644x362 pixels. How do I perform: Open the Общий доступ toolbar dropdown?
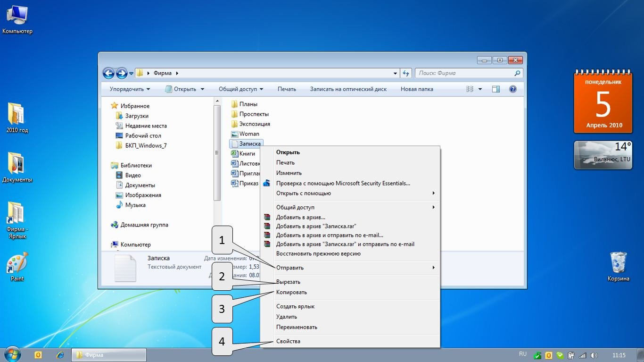(x=240, y=89)
